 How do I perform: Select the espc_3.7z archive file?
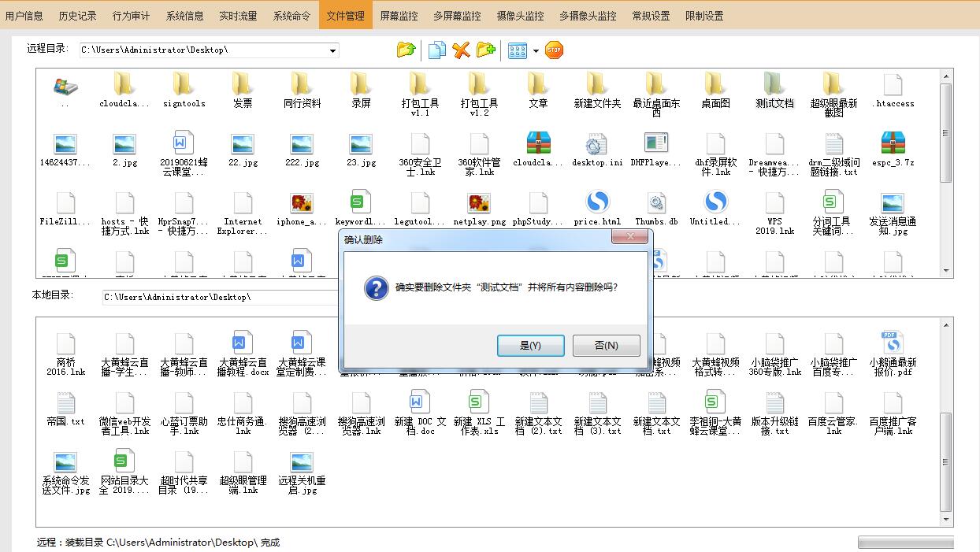pyautogui.click(x=893, y=150)
